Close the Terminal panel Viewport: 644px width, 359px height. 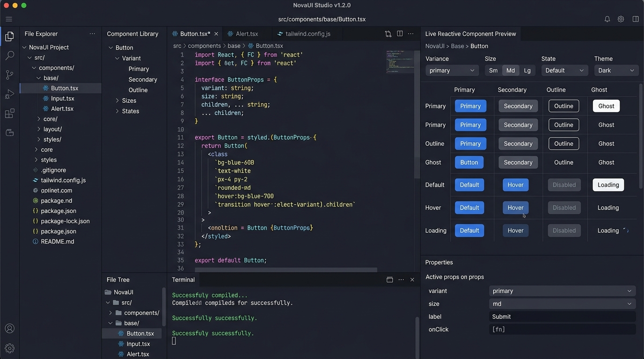412,280
